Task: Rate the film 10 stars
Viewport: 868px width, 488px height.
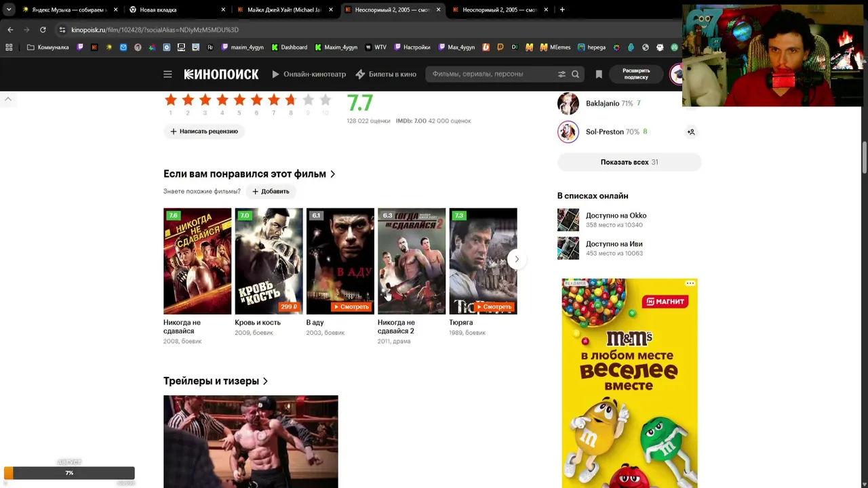Action: (x=325, y=100)
